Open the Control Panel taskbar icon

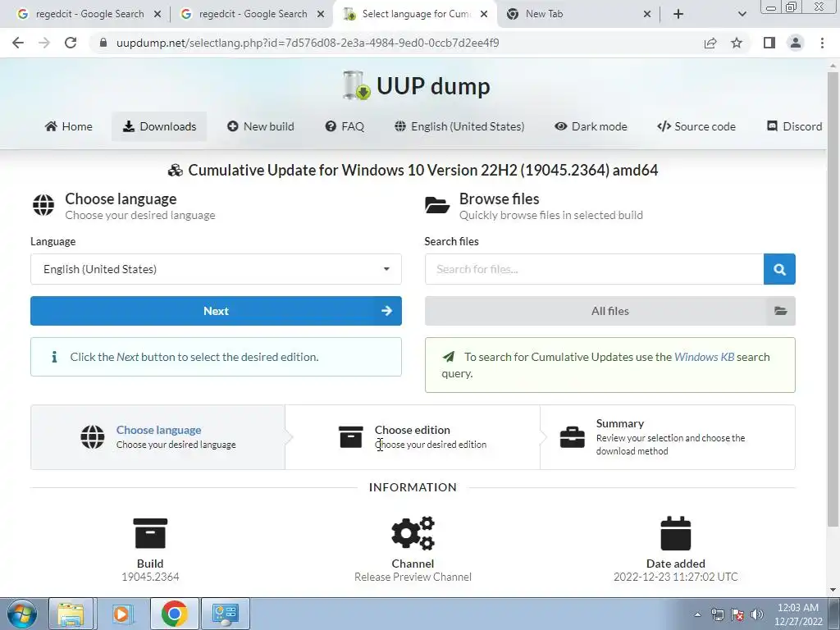pyautogui.click(x=225, y=614)
